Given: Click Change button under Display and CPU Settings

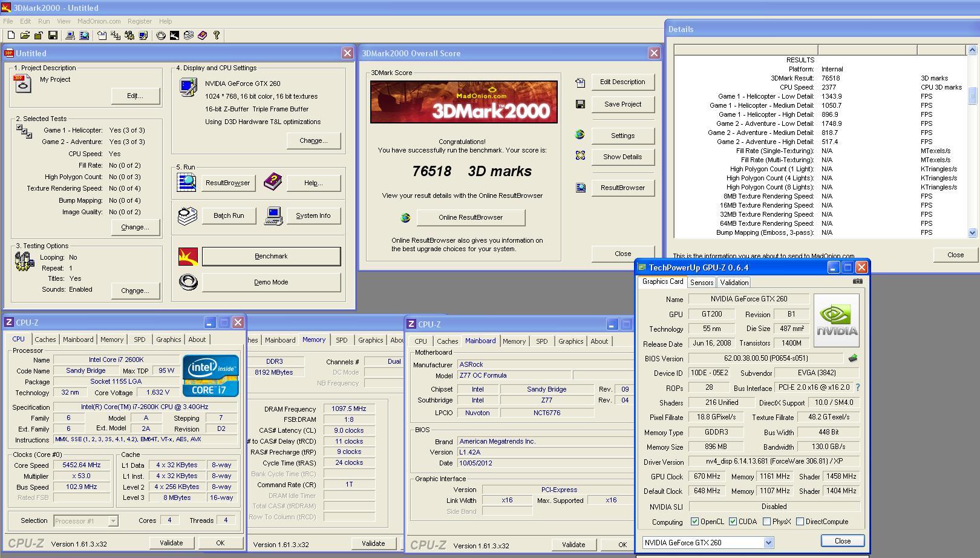Looking at the screenshot, I should pyautogui.click(x=313, y=141).
